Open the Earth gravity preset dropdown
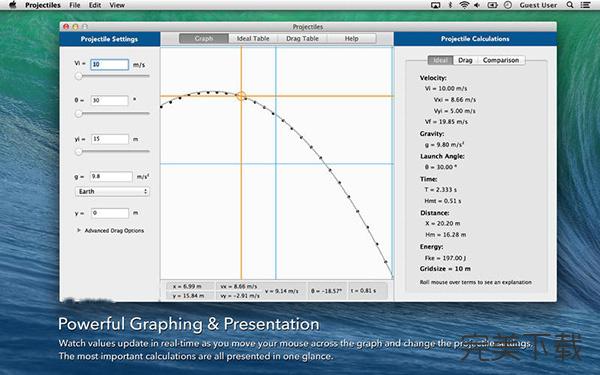Image resolution: width=600 pixels, height=375 pixels. click(x=112, y=191)
